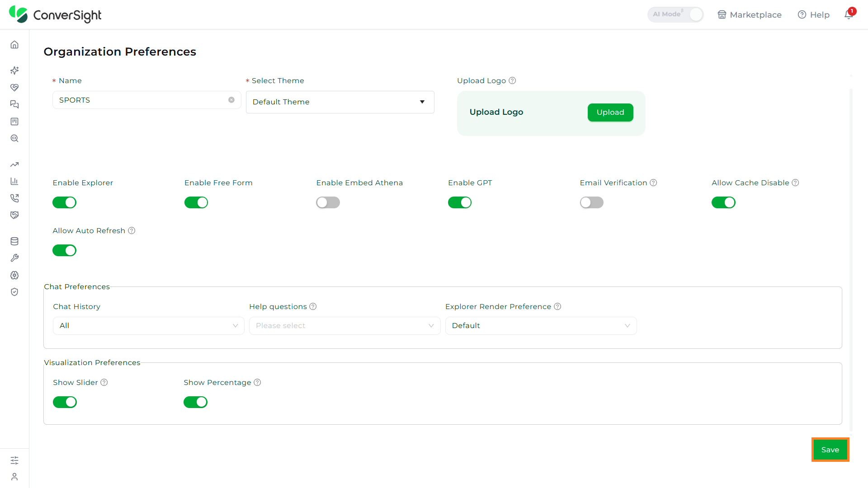Show Upload Logo help tooltip icon
Viewport: 868px width, 488px height.
[x=512, y=80]
